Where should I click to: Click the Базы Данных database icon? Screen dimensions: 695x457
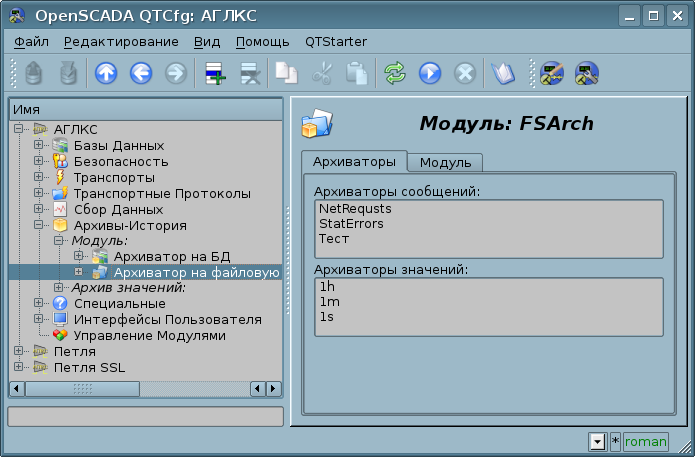(x=60, y=145)
